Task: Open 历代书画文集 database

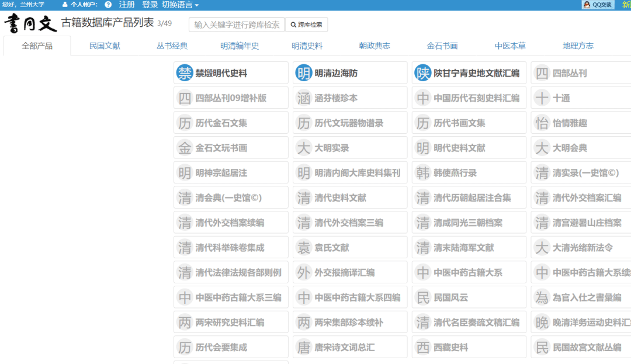Action: [469, 123]
